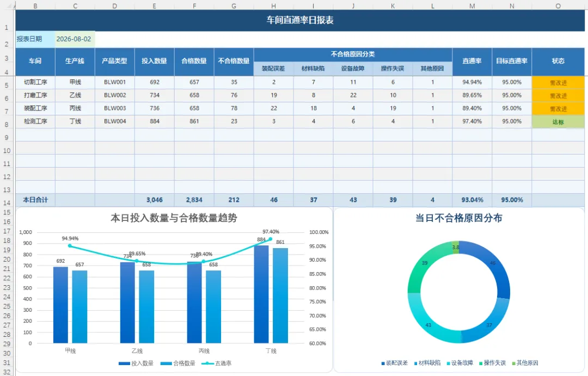588x376 pixels.
Task: Select the input quantity cell 884
Action: 155,121
